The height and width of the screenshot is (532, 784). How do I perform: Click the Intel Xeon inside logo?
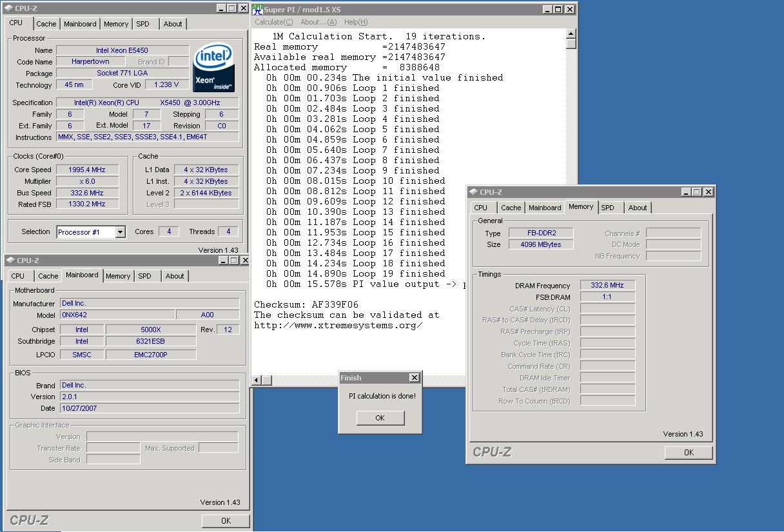click(213, 68)
